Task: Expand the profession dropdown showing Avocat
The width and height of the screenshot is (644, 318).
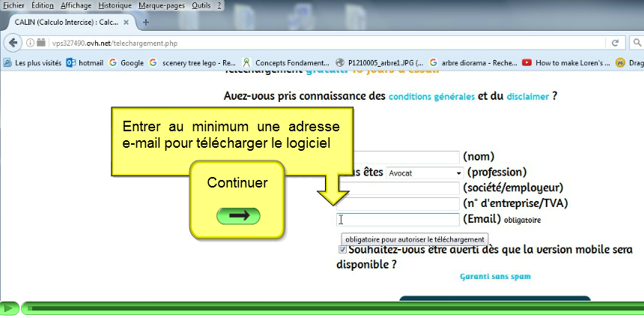Action: pyautogui.click(x=425, y=173)
